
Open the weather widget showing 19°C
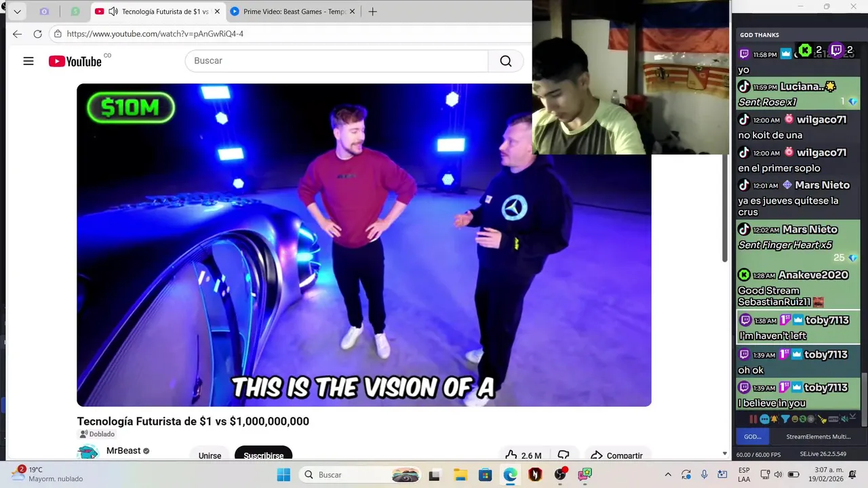46,474
